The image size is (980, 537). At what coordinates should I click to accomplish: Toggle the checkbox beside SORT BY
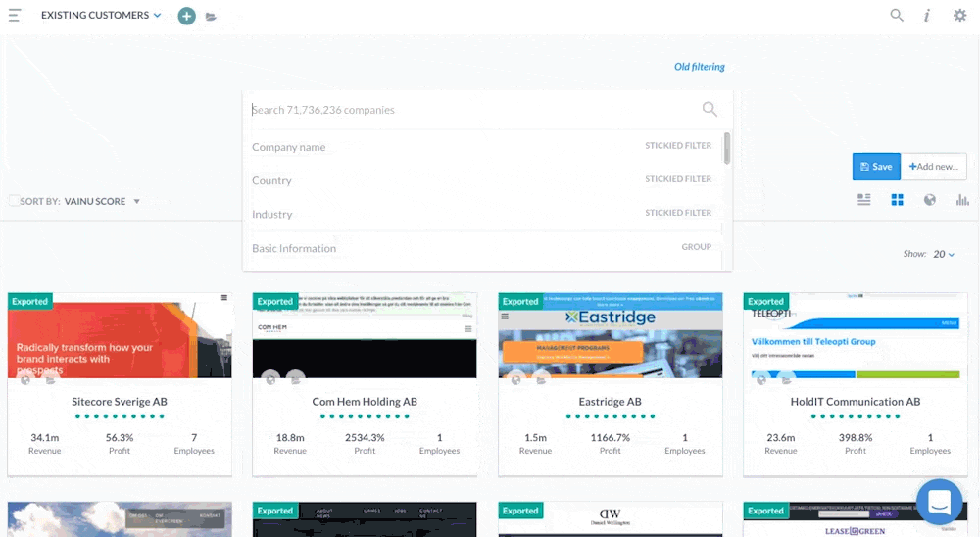[13, 201]
